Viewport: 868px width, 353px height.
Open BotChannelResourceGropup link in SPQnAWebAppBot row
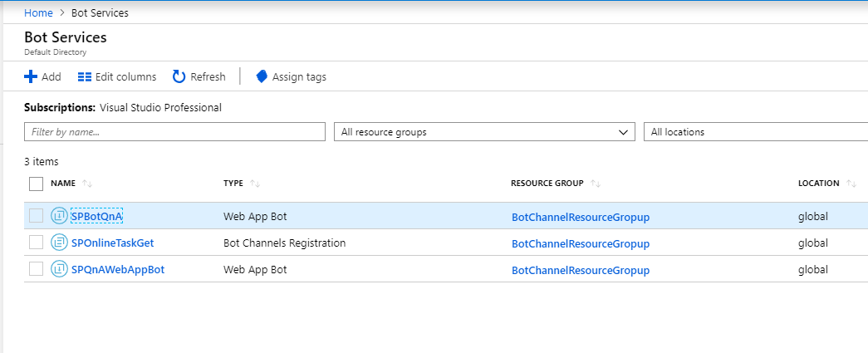[x=581, y=271]
